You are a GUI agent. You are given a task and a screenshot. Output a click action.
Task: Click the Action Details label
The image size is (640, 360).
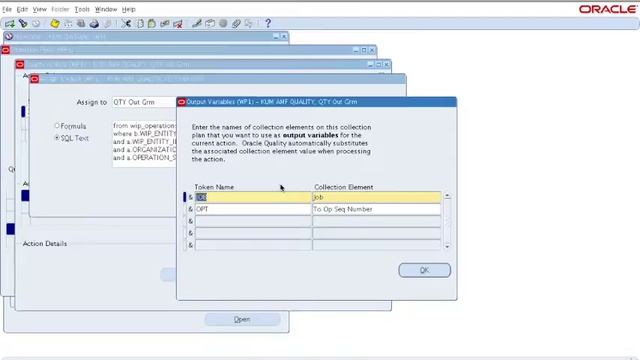tap(44, 244)
